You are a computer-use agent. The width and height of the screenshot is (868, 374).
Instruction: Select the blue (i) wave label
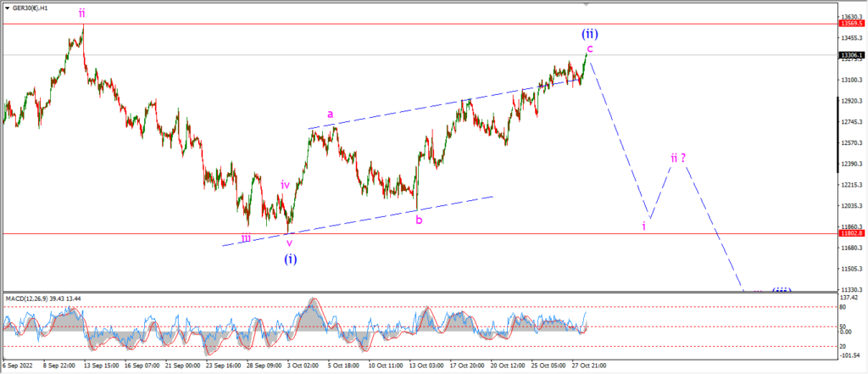pyautogui.click(x=291, y=258)
